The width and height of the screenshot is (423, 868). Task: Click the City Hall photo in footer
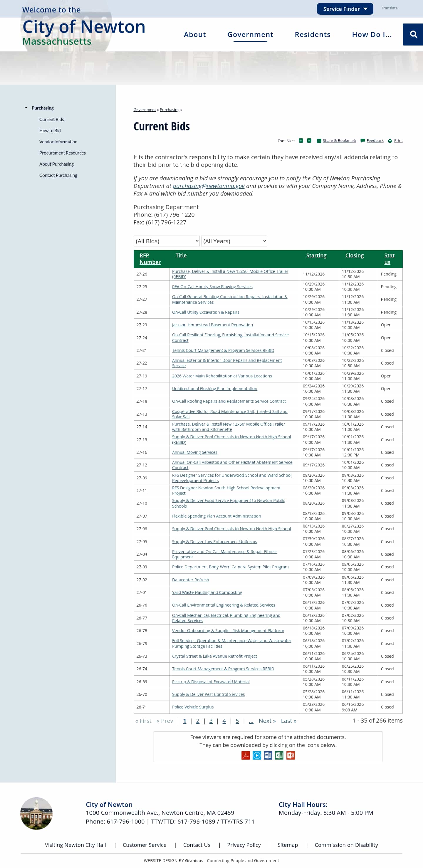point(36,813)
